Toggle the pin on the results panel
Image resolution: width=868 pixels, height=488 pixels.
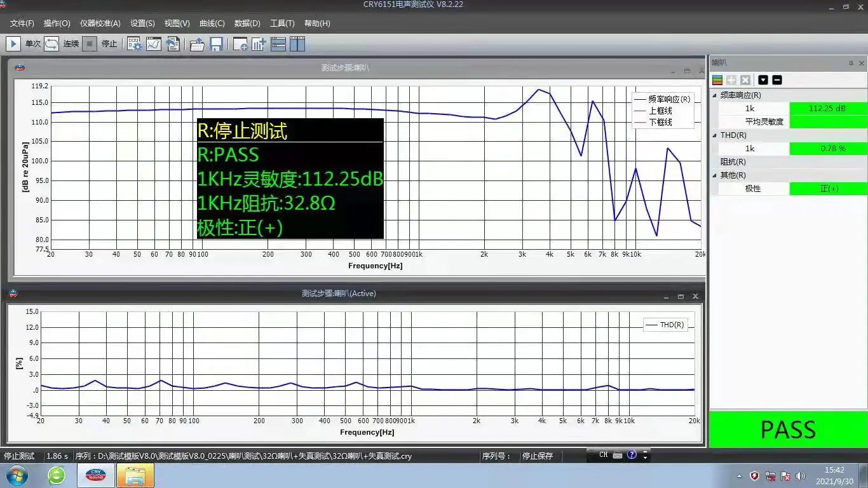tap(851, 64)
